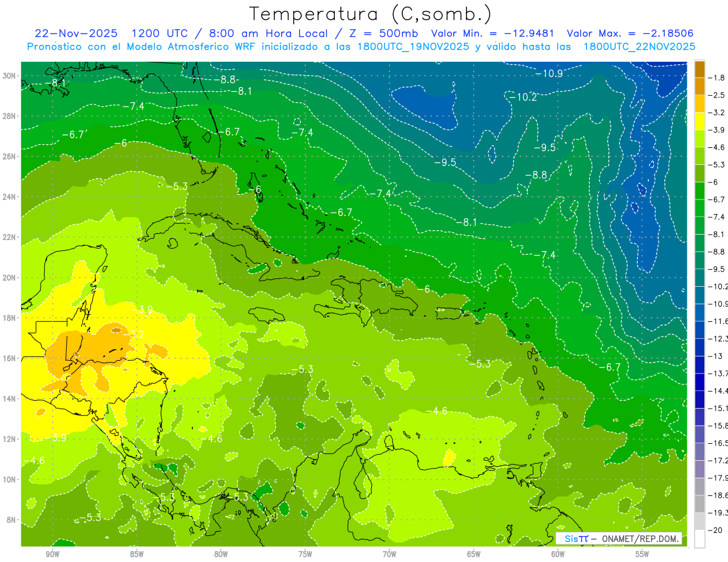Click the '18N' latitude axis label
Screen dimensions: 728x562
point(10,318)
